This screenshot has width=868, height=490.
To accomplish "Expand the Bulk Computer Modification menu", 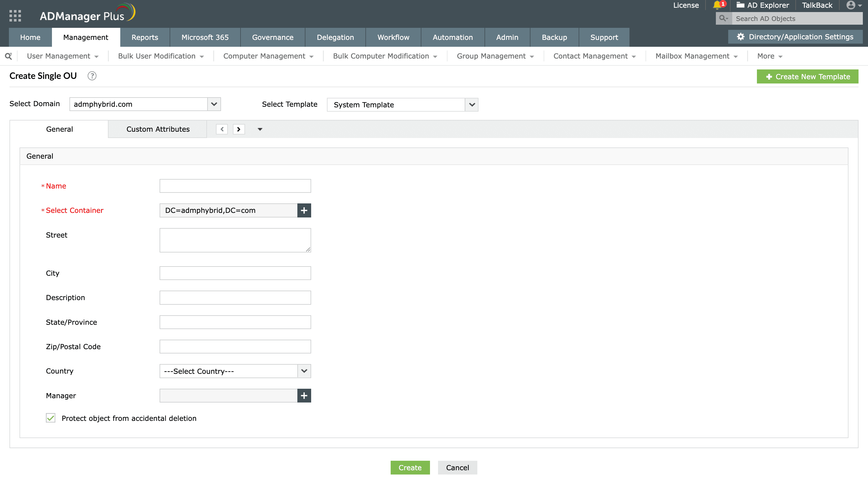I will [x=385, y=56].
